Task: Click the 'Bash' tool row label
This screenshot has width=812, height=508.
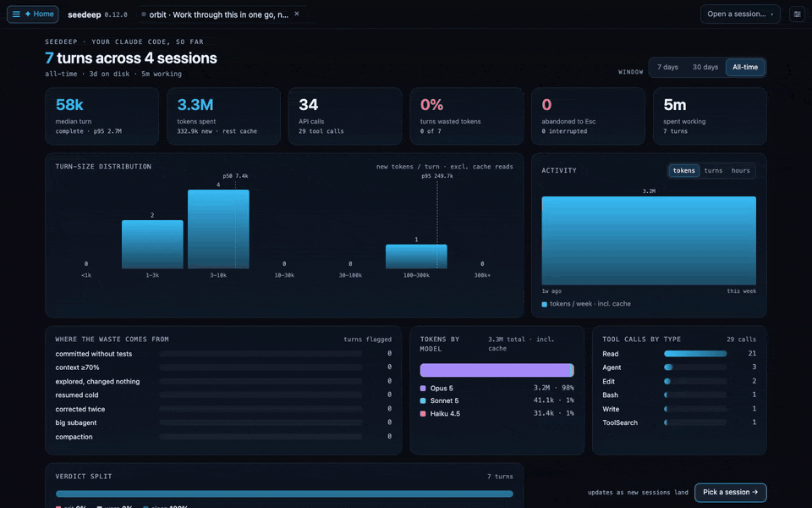Action: [610, 395]
